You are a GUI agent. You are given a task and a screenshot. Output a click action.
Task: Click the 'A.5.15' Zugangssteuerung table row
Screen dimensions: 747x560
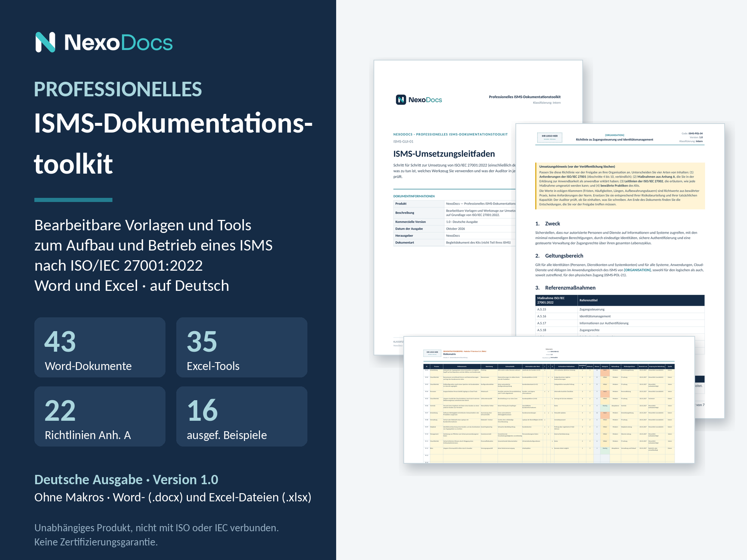pos(620,309)
